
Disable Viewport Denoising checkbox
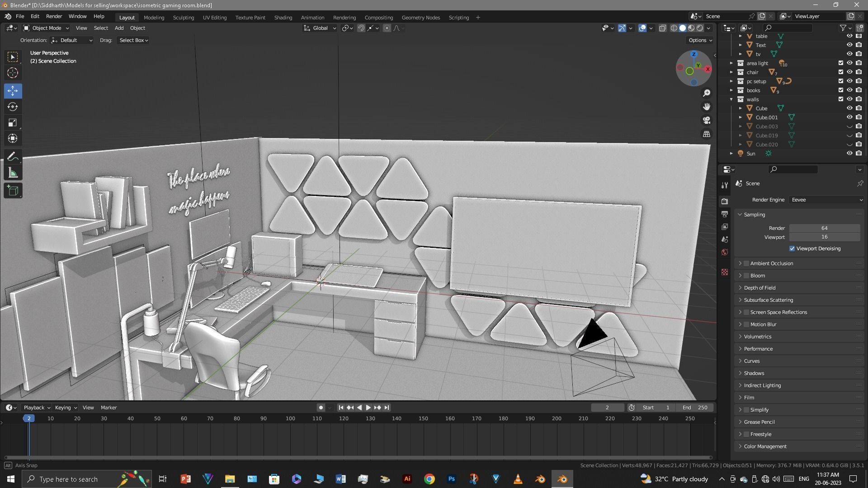pos(792,249)
